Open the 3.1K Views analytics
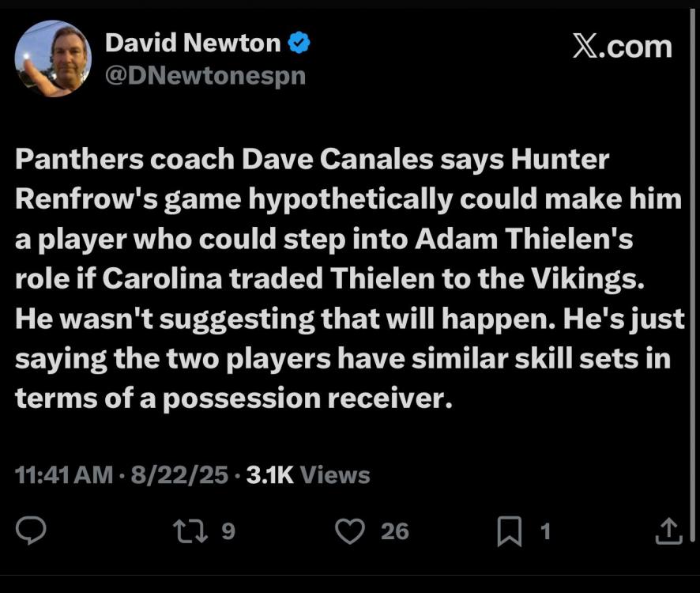 pyautogui.click(x=308, y=475)
